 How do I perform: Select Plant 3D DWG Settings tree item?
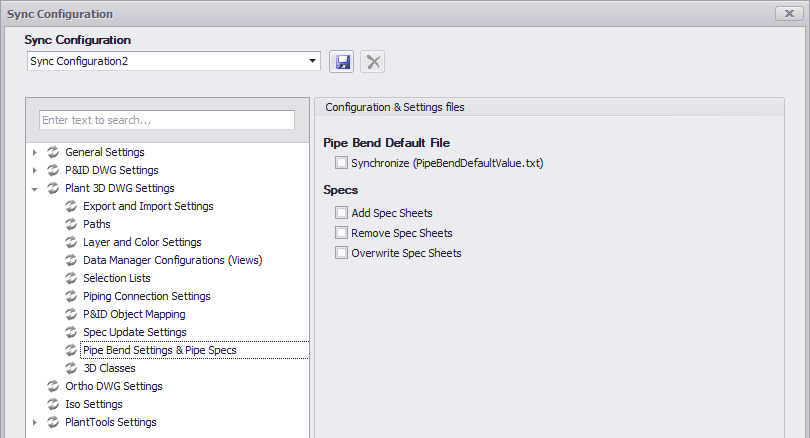coord(120,188)
